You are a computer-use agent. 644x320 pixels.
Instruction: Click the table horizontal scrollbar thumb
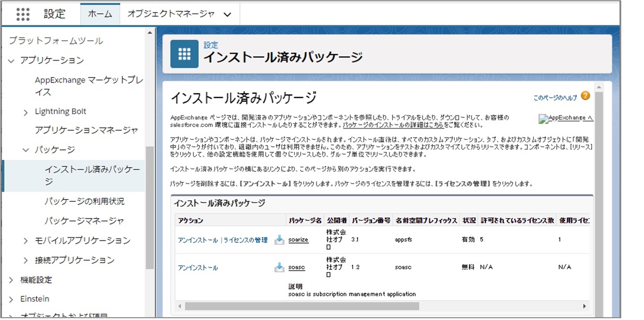(x=302, y=306)
